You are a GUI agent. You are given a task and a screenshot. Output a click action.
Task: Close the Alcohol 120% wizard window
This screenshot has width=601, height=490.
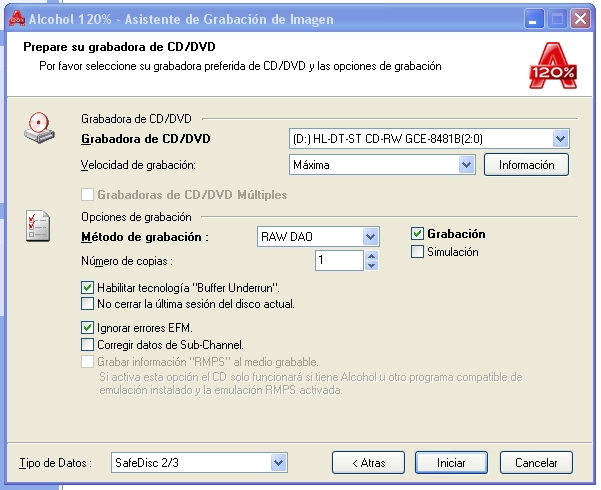pyautogui.click(x=580, y=18)
